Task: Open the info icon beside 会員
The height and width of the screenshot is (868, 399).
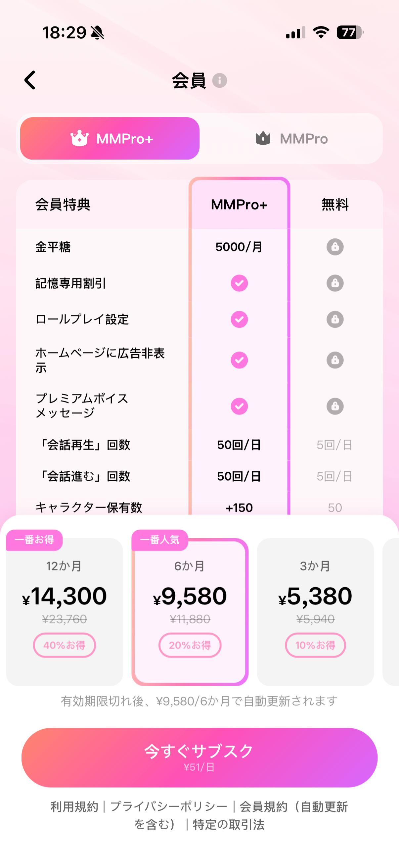Action: point(220,80)
